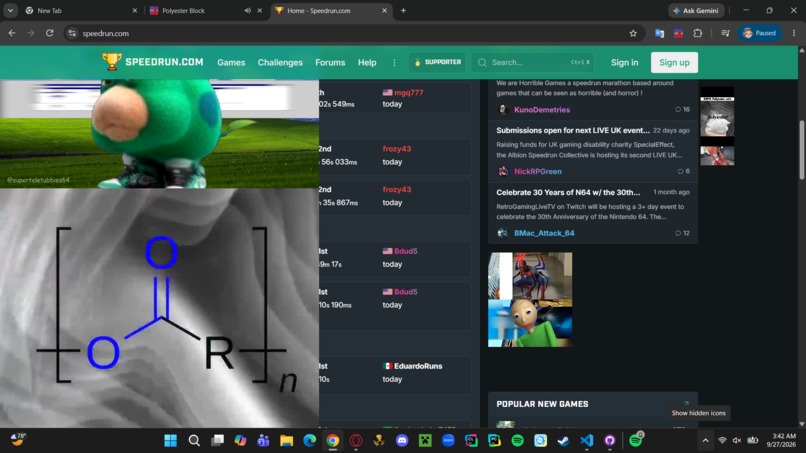Open the three-dot more menu in site navbar
806x453 pixels.
click(394, 62)
